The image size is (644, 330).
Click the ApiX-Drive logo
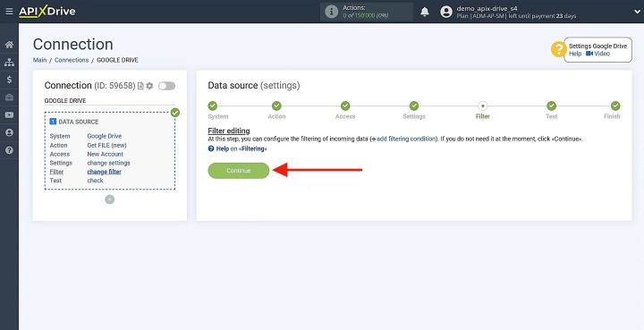coord(47,12)
